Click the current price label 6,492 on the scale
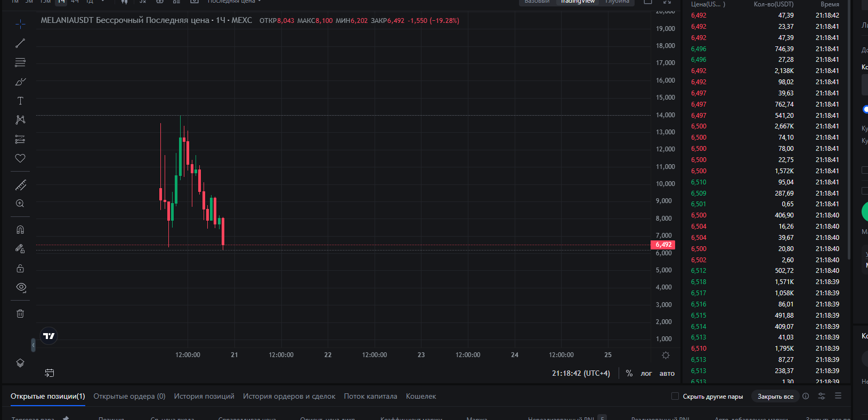868x420 pixels. coord(663,245)
